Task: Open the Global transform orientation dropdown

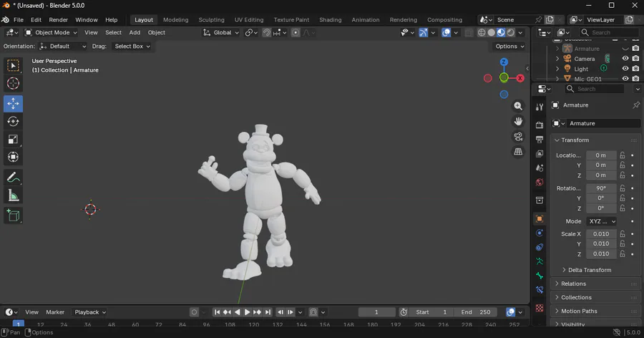Action: [x=221, y=32]
